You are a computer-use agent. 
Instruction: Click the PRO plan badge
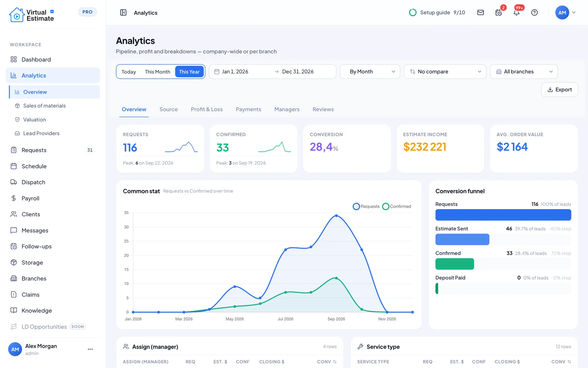(87, 12)
